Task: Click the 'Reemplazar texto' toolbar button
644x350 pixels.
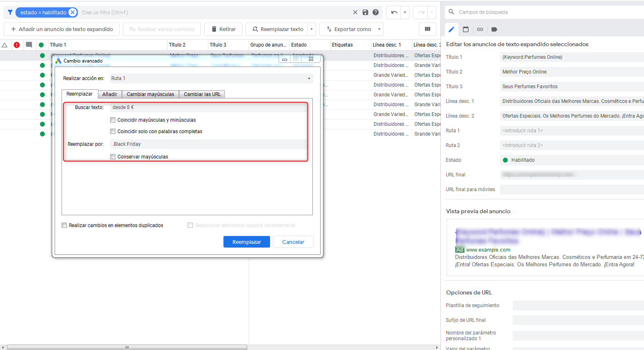Action: click(277, 29)
